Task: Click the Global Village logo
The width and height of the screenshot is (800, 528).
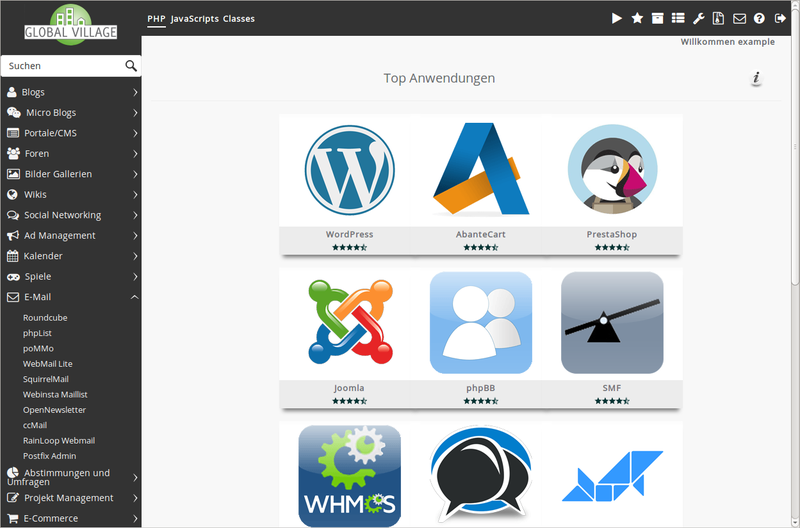Action: (x=71, y=24)
